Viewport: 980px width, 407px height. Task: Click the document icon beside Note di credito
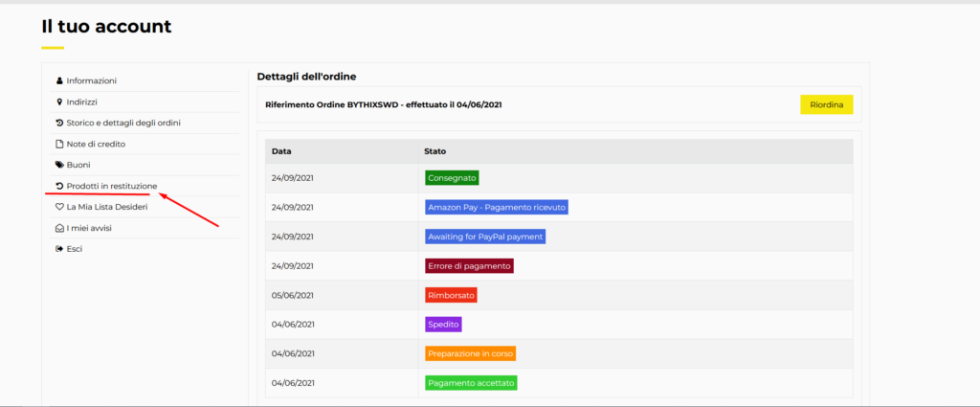[59, 145]
